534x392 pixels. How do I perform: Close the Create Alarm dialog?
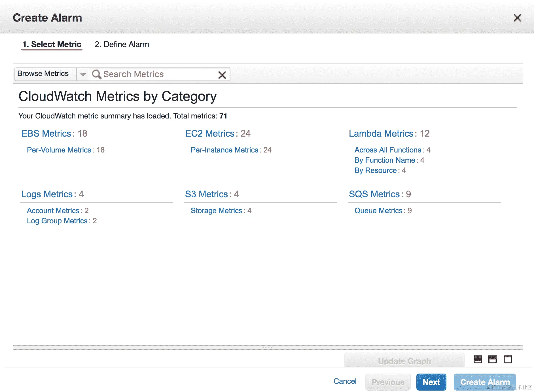coord(517,18)
